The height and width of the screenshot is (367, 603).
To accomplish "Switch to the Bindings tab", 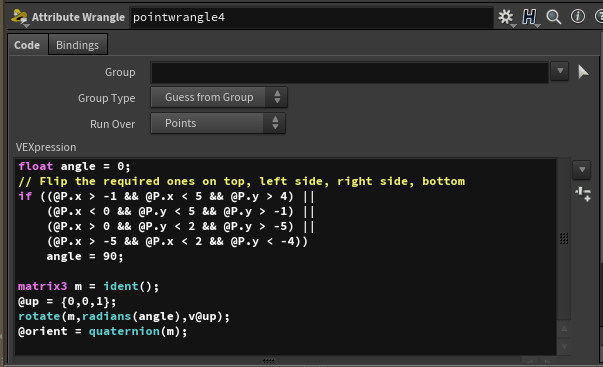I will pos(78,45).
